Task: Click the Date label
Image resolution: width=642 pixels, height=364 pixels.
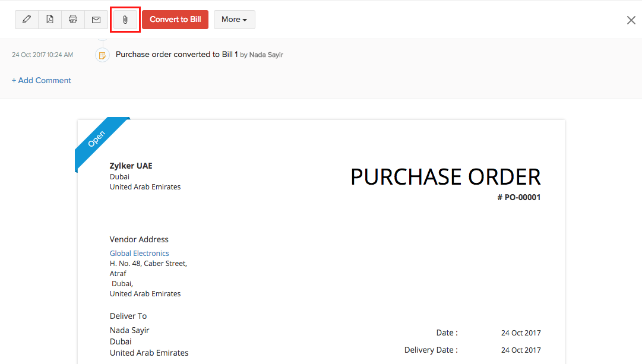Action: click(447, 333)
